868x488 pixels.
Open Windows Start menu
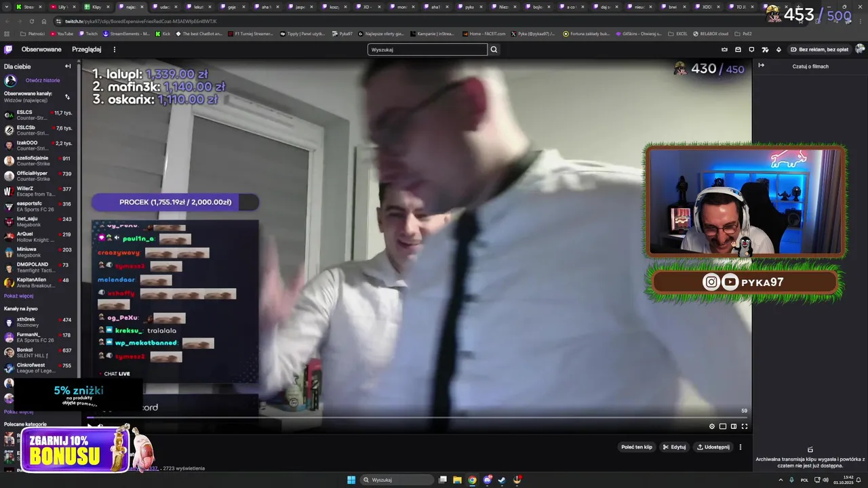coord(351,480)
